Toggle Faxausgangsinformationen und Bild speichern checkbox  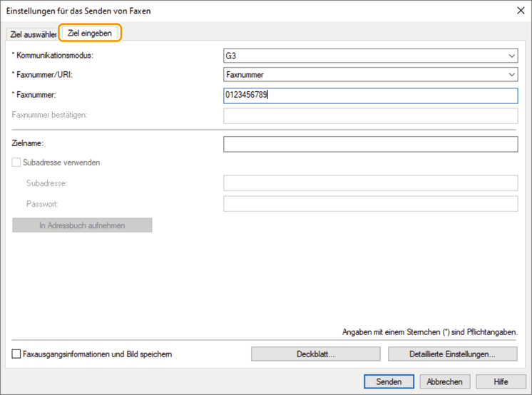click(x=17, y=354)
